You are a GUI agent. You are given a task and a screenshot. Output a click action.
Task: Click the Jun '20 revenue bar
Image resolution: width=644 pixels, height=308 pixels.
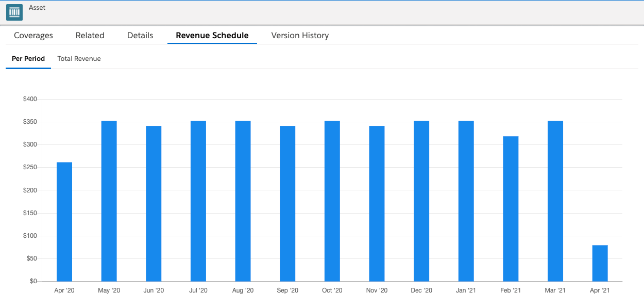(x=154, y=204)
